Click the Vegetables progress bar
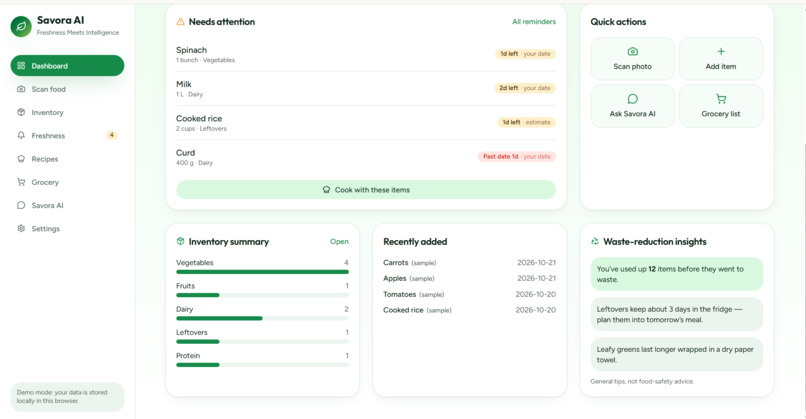The width and height of the screenshot is (806, 419). pos(262,272)
